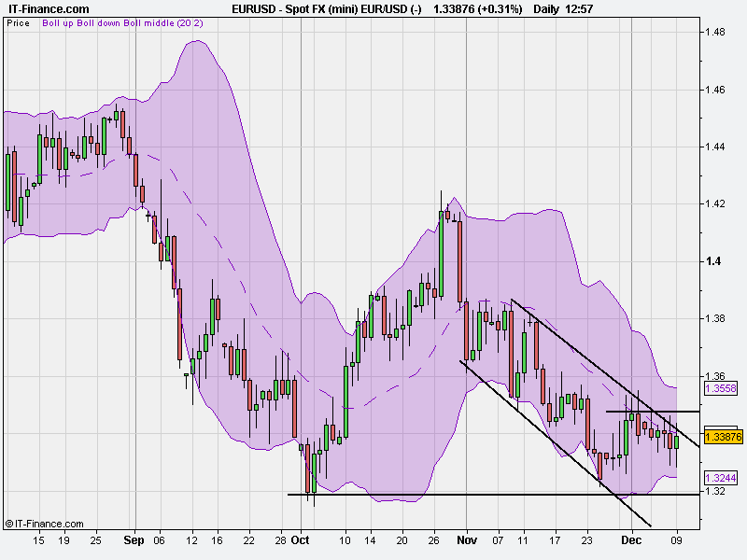Click the 06 date label after Sep

click(159, 540)
